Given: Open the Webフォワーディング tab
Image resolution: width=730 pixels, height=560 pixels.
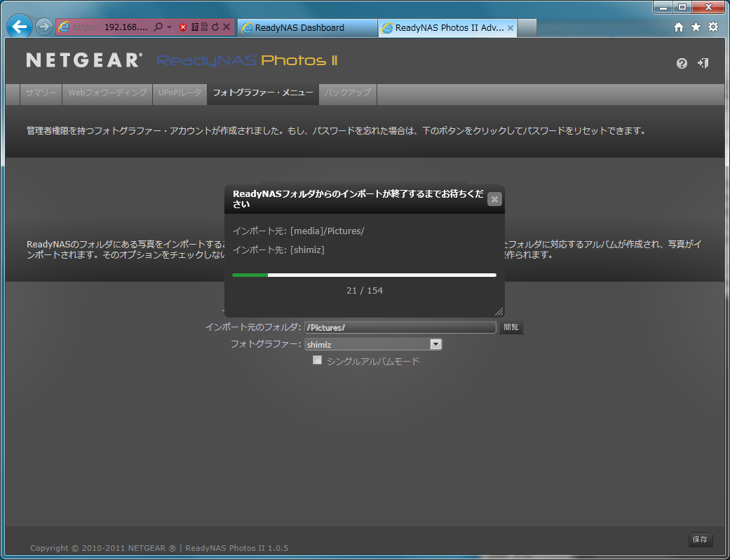Looking at the screenshot, I should pos(107,93).
